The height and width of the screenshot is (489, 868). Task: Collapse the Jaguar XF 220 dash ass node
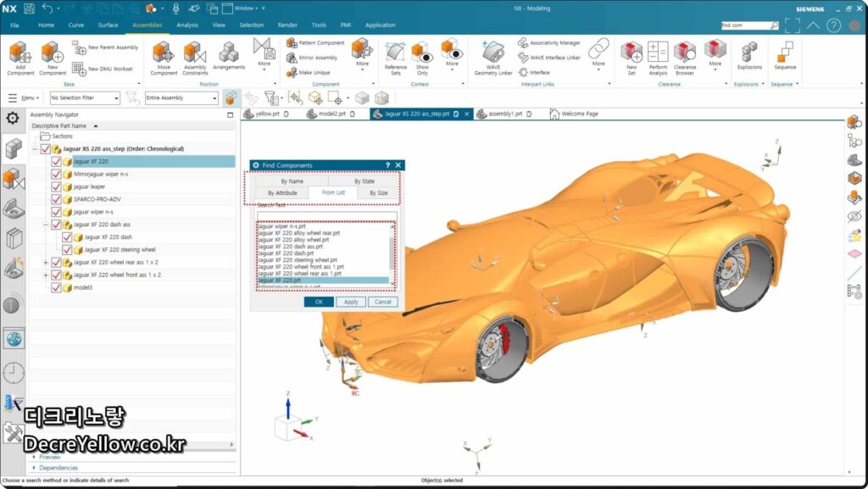point(46,225)
